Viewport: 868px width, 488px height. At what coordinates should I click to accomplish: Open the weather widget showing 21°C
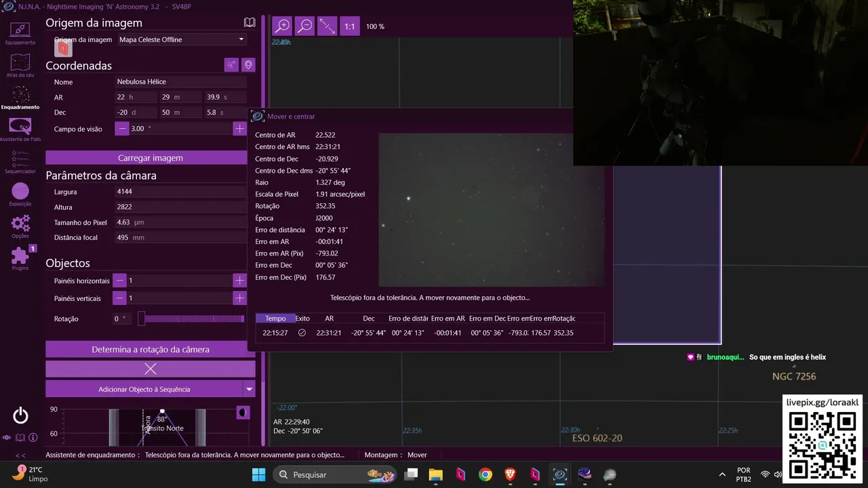pos(31,474)
